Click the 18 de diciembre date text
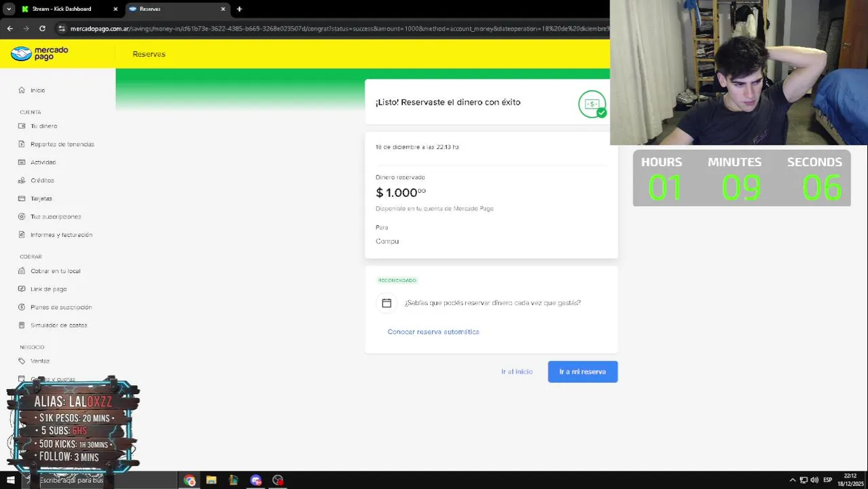868x489 pixels. [x=417, y=147]
